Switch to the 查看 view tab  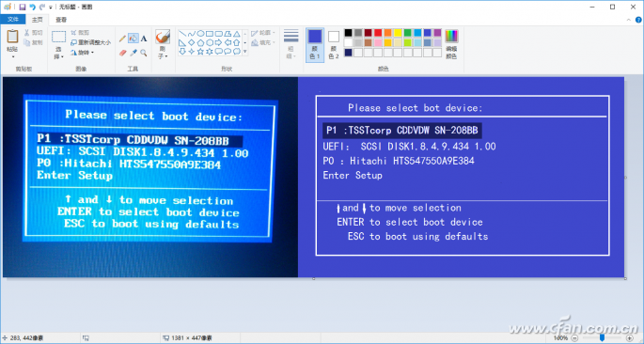click(x=61, y=20)
